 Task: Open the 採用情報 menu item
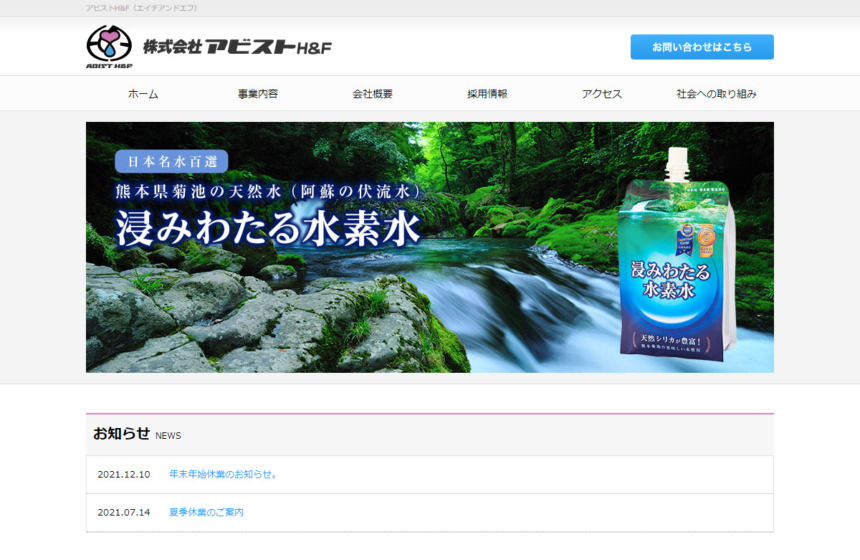(x=487, y=94)
